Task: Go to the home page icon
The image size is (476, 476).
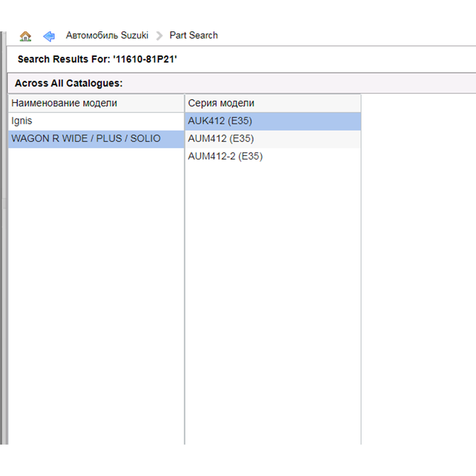Action: pyautogui.click(x=26, y=36)
